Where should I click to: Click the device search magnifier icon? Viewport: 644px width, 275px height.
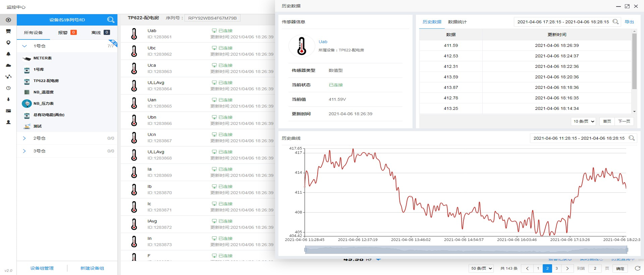coord(110,20)
